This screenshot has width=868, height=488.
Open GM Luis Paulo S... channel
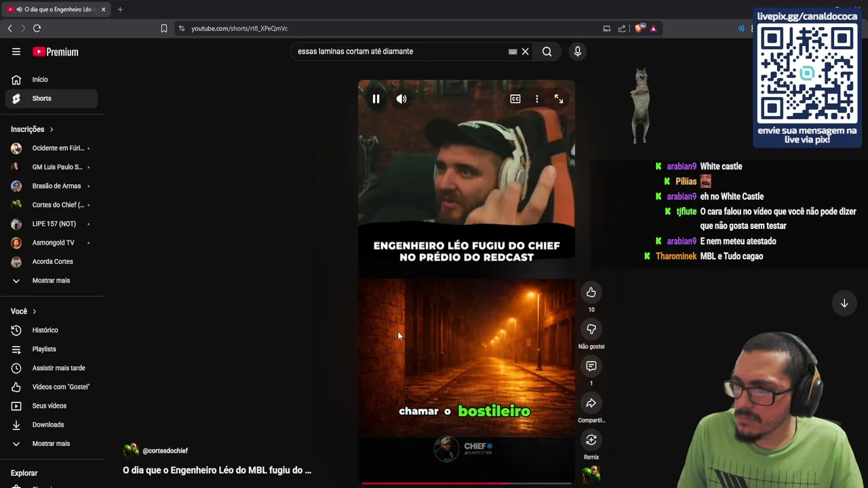click(52, 167)
